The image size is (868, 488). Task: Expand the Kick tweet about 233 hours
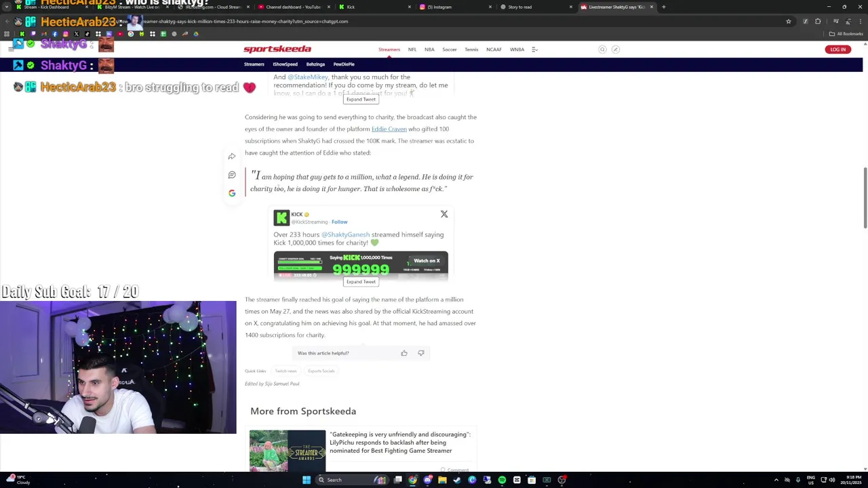pyautogui.click(x=361, y=282)
